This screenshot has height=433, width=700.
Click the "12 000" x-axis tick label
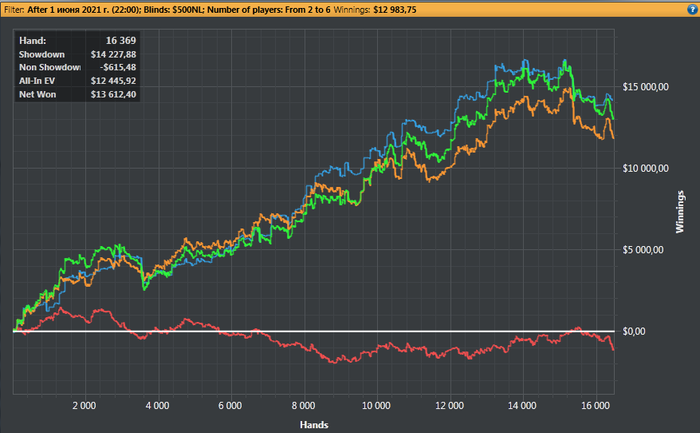click(449, 406)
